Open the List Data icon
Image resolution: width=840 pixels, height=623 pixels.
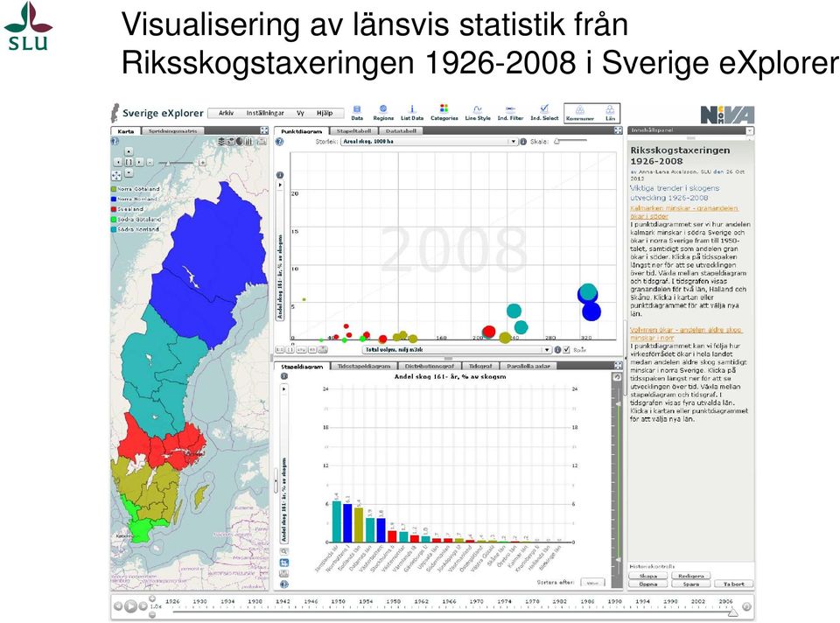coord(412,113)
